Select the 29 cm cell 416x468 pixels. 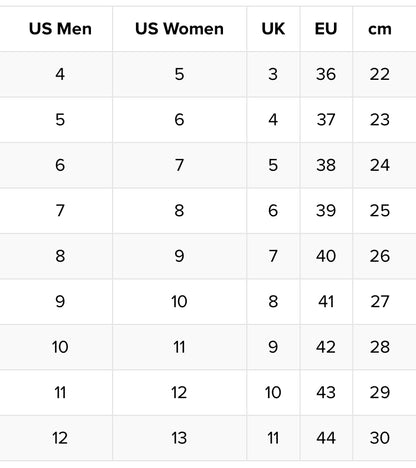(x=380, y=392)
